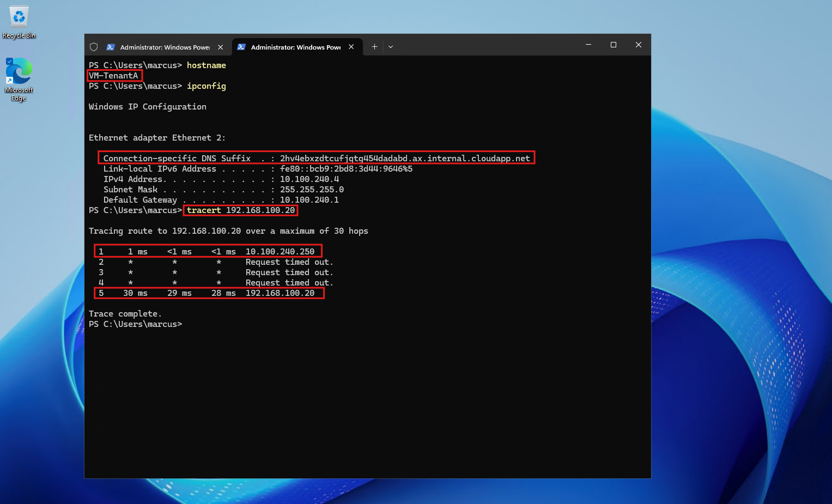The height and width of the screenshot is (504, 832).
Task: Click the shield icon in the terminal title bar
Action: tap(94, 47)
